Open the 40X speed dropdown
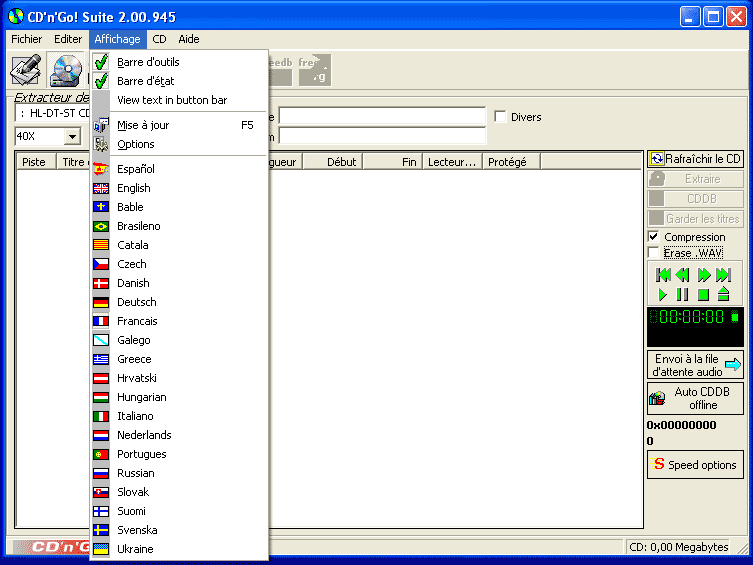 (72, 136)
